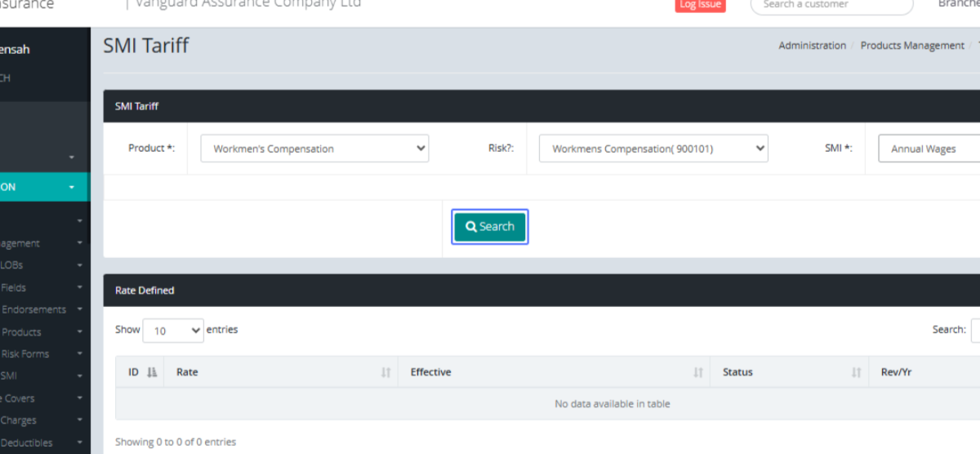Screen dimensions: 980x454
Task: Click the Search button with magnifier icon
Action: (490, 227)
